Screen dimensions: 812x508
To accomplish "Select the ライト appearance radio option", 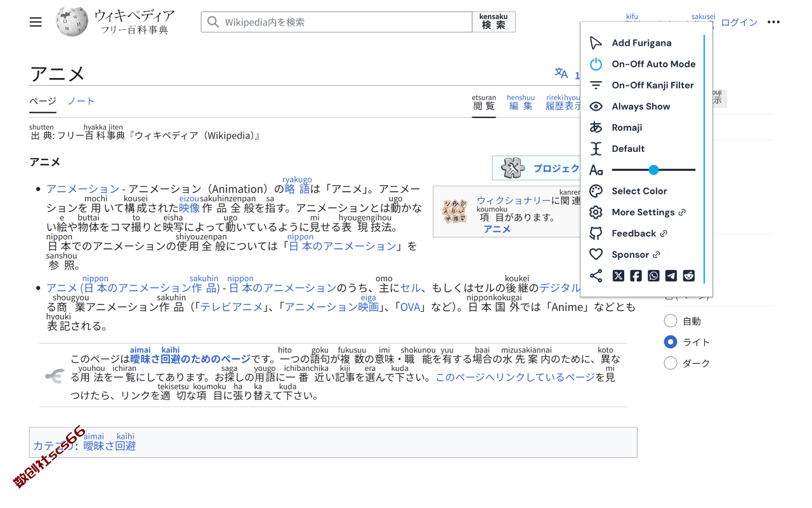I will [671, 342].
